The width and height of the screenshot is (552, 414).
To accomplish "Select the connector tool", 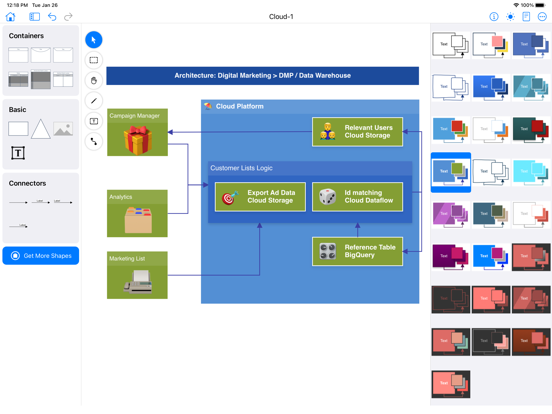I will (94, 142).
